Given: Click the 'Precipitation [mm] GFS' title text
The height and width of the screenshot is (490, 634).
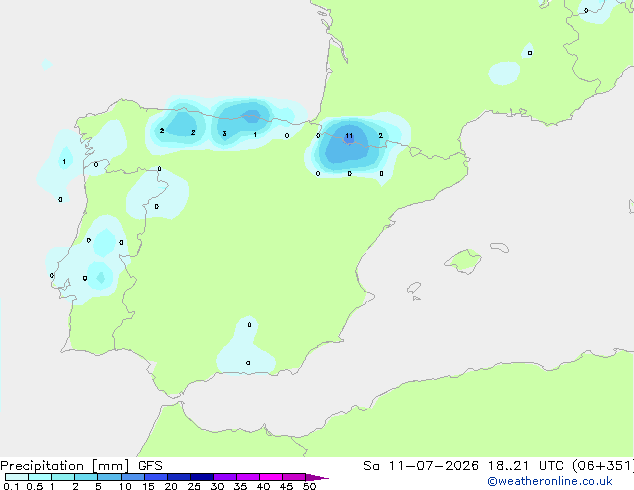Looking at the screenshot, I should coord(81,466).
